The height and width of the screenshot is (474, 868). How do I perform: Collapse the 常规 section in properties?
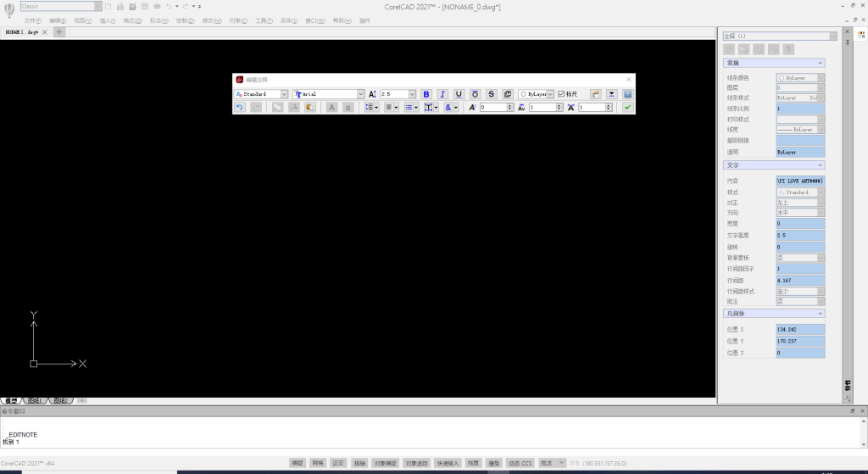coord(820,63)
